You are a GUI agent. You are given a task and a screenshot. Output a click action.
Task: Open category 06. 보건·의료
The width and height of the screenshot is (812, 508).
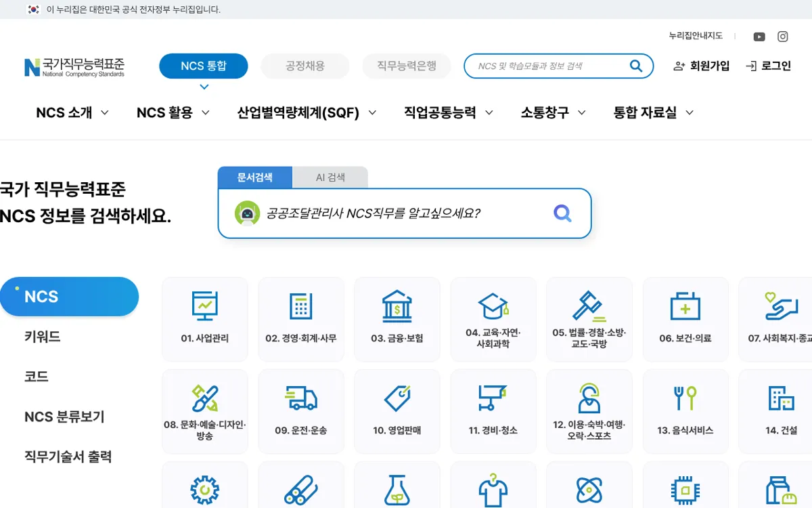[x=685, y=319]
